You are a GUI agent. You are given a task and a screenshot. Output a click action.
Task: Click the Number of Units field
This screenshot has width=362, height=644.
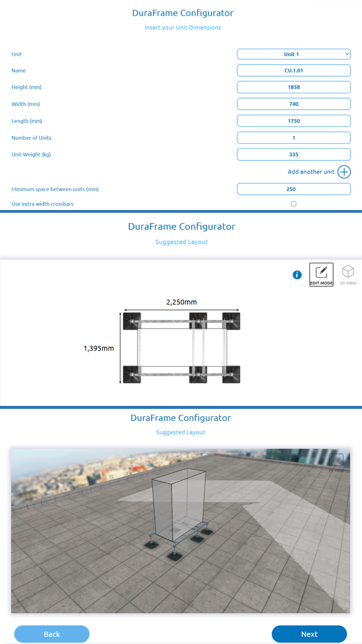(294, 137)
